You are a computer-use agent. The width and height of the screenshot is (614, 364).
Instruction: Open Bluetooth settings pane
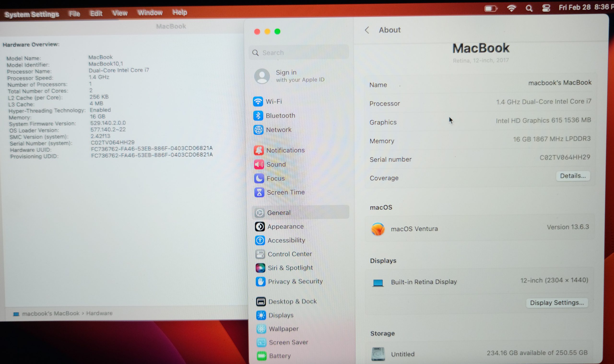point(280,115)
